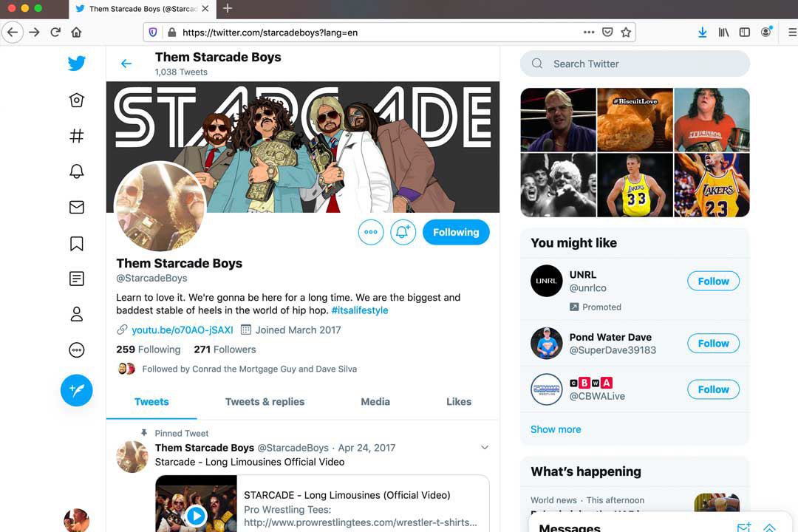Click browser forward navigation button
798x532 pixels.
click(34, 33)
